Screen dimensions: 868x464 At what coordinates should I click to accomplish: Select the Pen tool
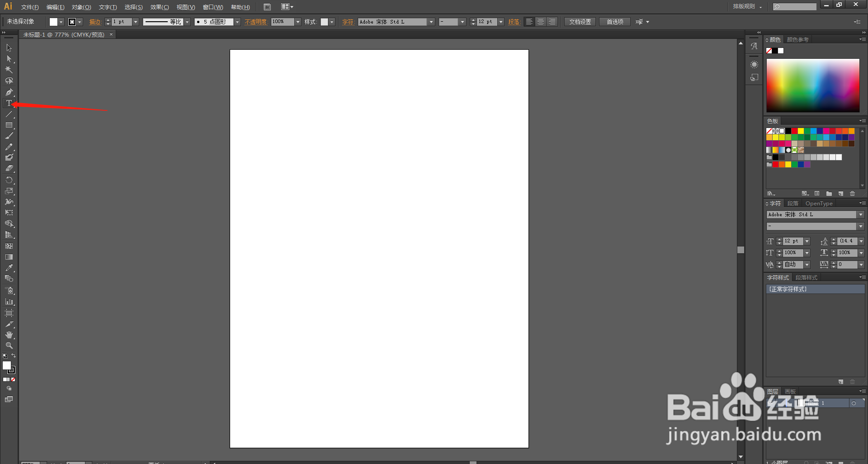tap(9, 92)
